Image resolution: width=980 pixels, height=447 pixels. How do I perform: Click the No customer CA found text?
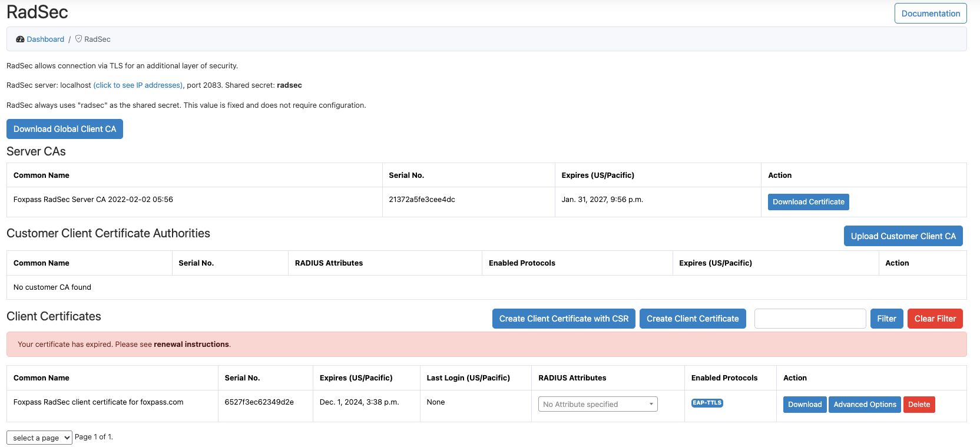click(x=52, y=287)
